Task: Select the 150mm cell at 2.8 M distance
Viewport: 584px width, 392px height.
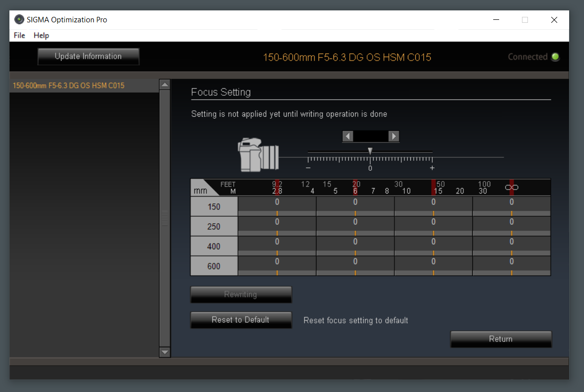Action: [x=277, y=206]
